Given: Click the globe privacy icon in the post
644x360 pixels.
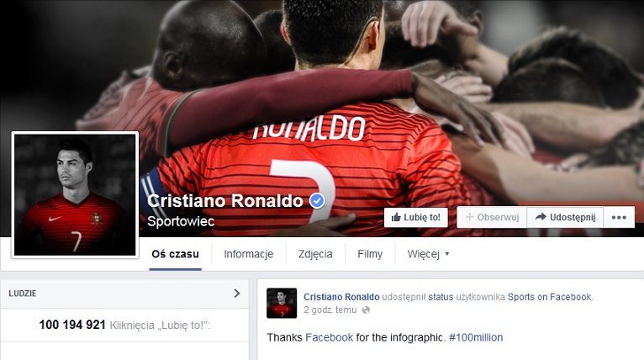Looking at the screenshot, I should (x=366, y=310).
